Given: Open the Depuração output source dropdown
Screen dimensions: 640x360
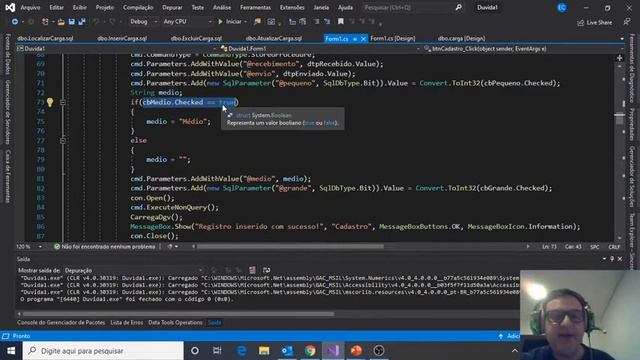Looking at the screenshot, I should point(133,270).
